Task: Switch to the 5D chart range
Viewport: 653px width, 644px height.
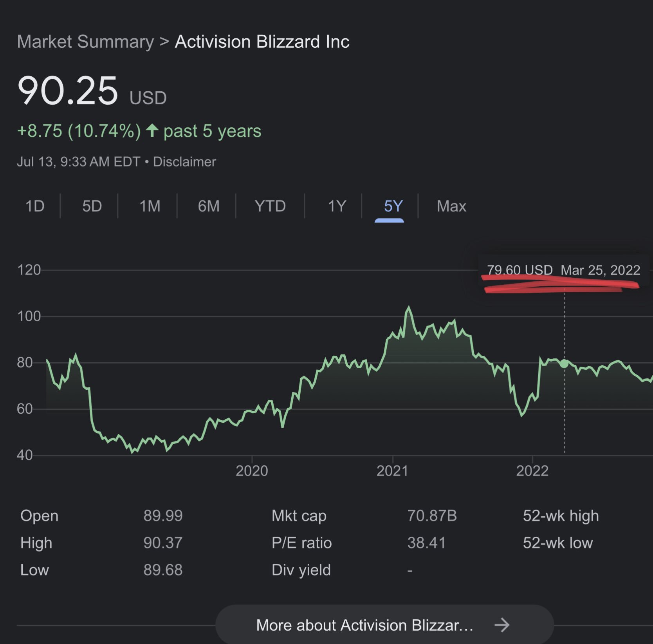Action: [x=92, y=206]
